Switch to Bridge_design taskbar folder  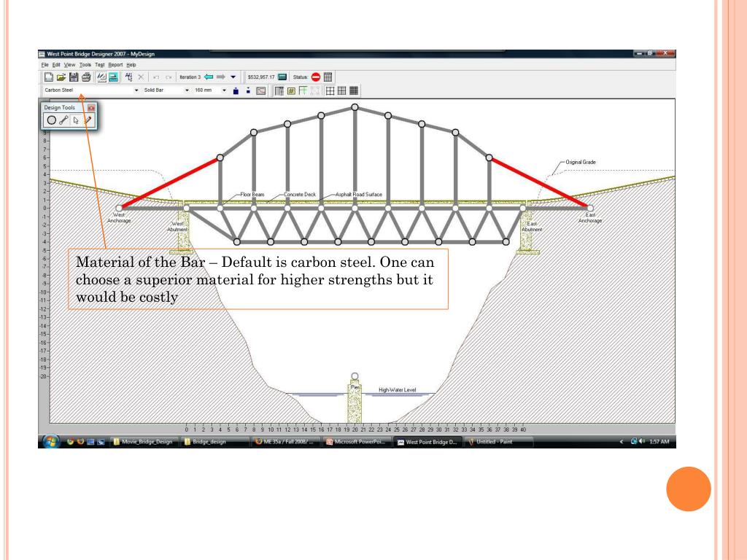coord(214,442)
